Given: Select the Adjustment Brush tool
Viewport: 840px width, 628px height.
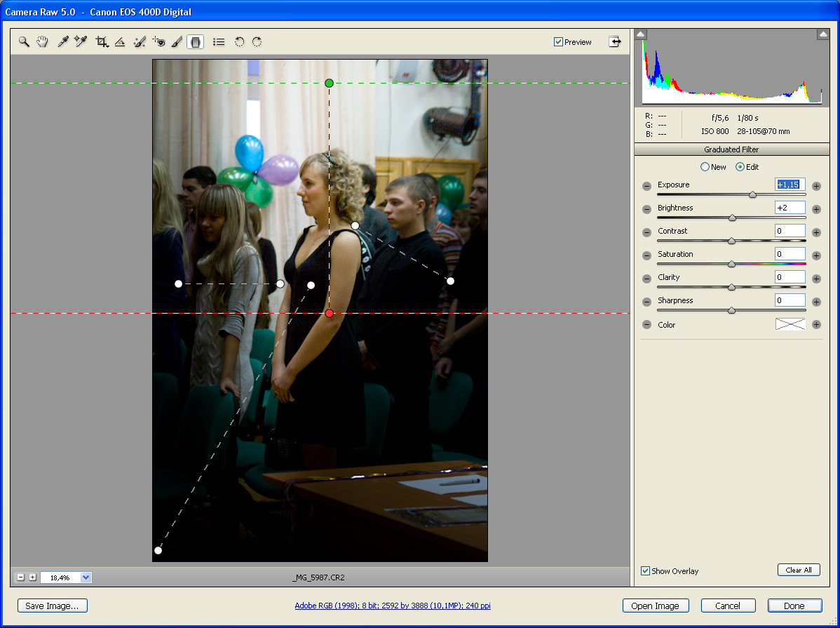Looking at the screenshot, I should [177, 42].
